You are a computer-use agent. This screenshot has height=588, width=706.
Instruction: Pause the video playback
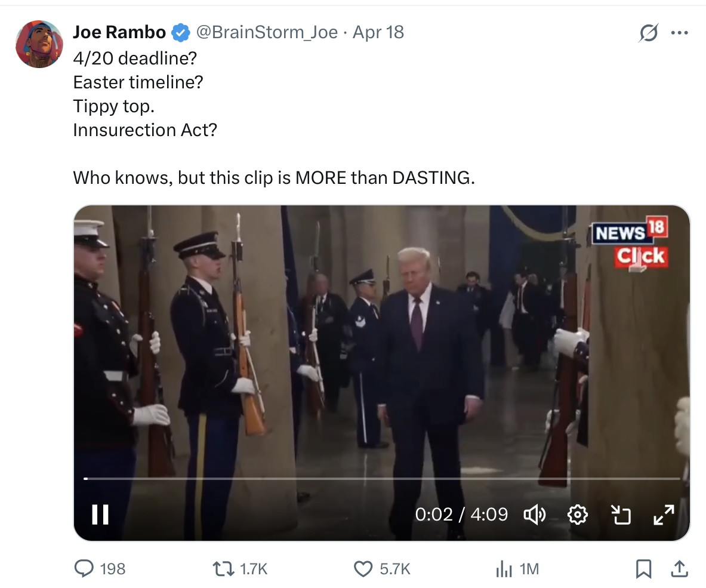pyautogui.click(x=100, y=514)
